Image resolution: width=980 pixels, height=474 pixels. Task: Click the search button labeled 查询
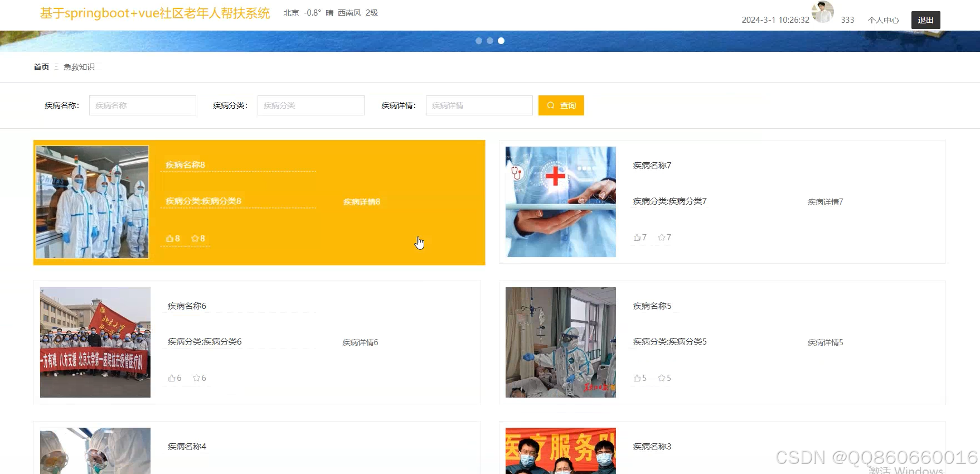point(561,105)
